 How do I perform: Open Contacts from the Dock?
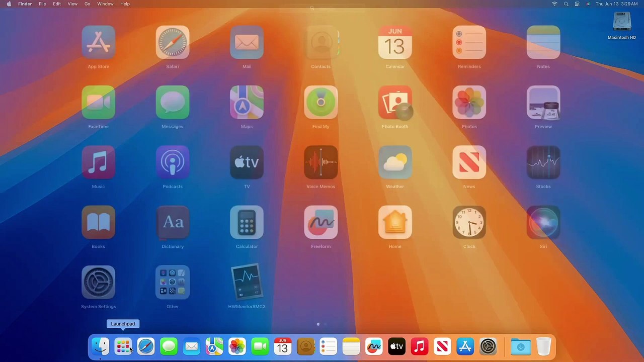point(305,346)
